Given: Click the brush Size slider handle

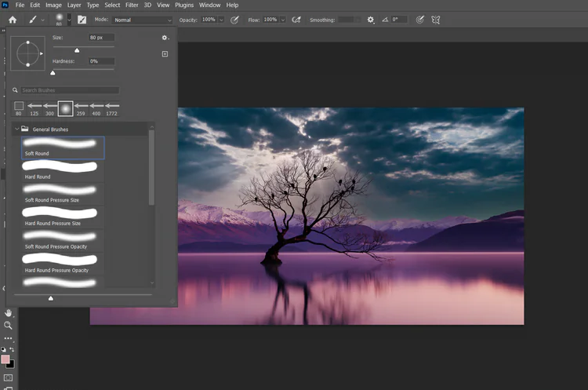Looking at the screenshot, I should pyautogui.click(x=77, y=50).
